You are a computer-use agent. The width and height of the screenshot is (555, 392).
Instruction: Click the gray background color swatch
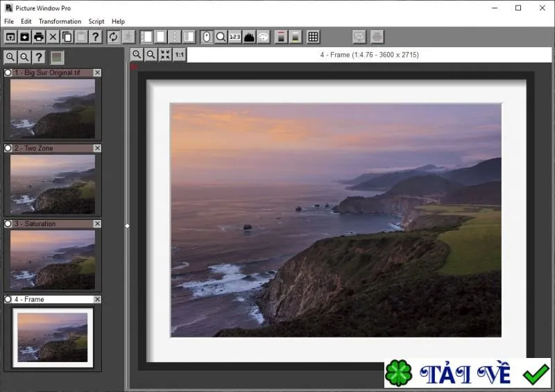point(57,58)
